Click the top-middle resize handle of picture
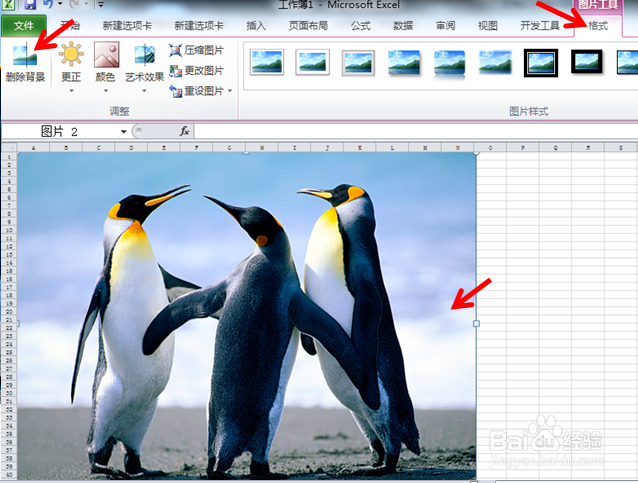The width and height of the screenshot is (638, 483). point(246,153)
